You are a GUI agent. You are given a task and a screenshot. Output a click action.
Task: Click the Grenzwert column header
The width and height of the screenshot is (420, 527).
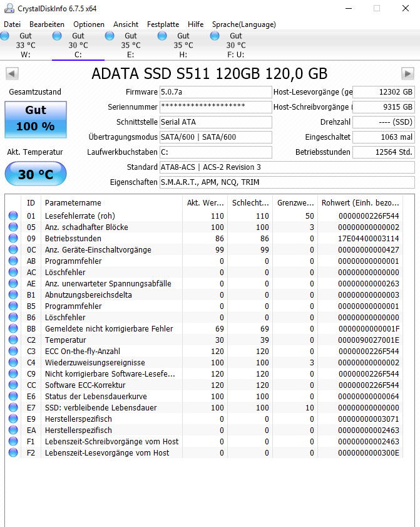(295, 202)
